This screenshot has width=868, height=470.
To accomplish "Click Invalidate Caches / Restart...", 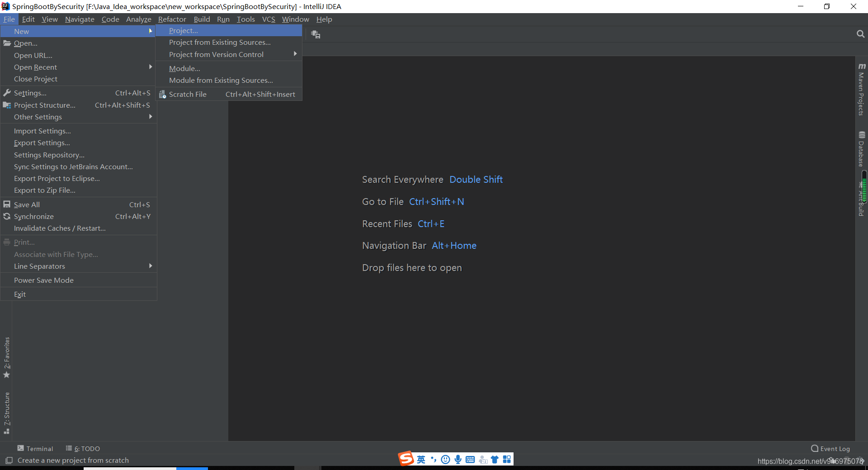I will coord(78,228).
